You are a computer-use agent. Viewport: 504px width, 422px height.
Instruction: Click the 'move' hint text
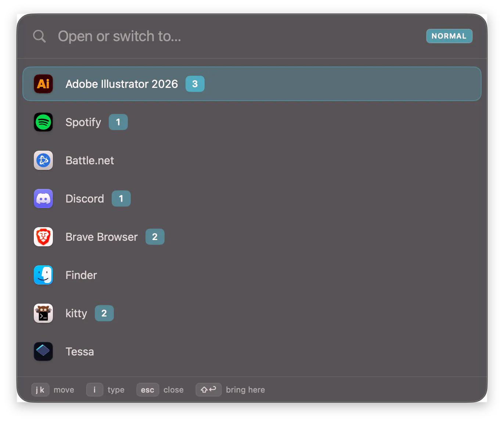click(64, 390)
